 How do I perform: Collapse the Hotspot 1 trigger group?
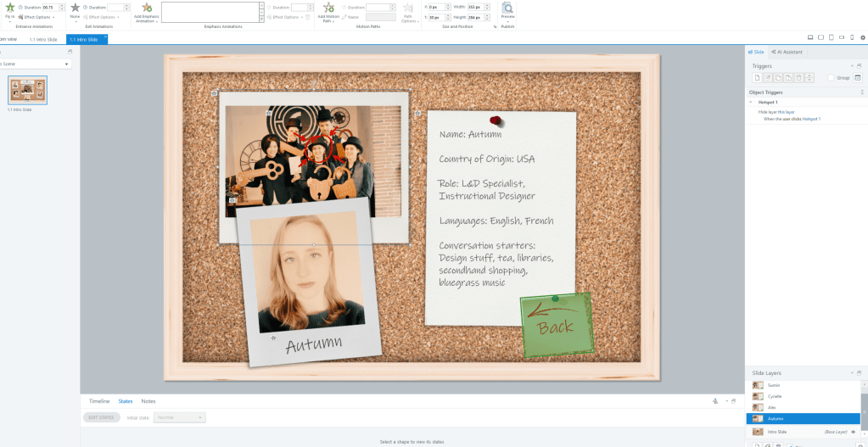point(750,102)
